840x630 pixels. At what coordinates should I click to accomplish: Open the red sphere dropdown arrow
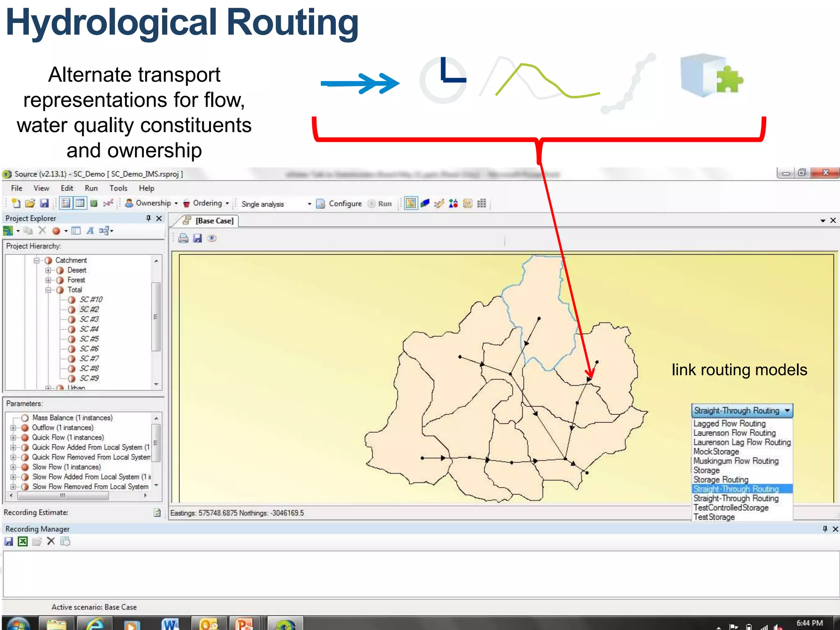point(66,231)
